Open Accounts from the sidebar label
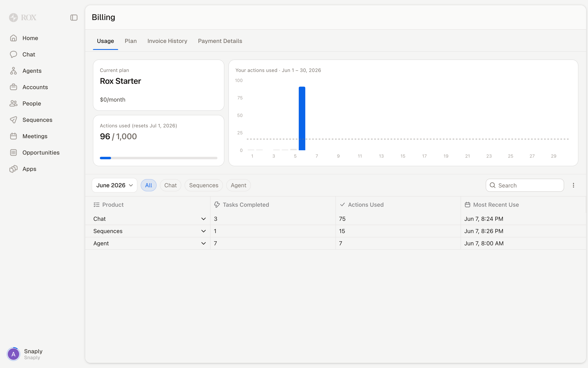The image size is (588, 368). click(x=35, y=87)
